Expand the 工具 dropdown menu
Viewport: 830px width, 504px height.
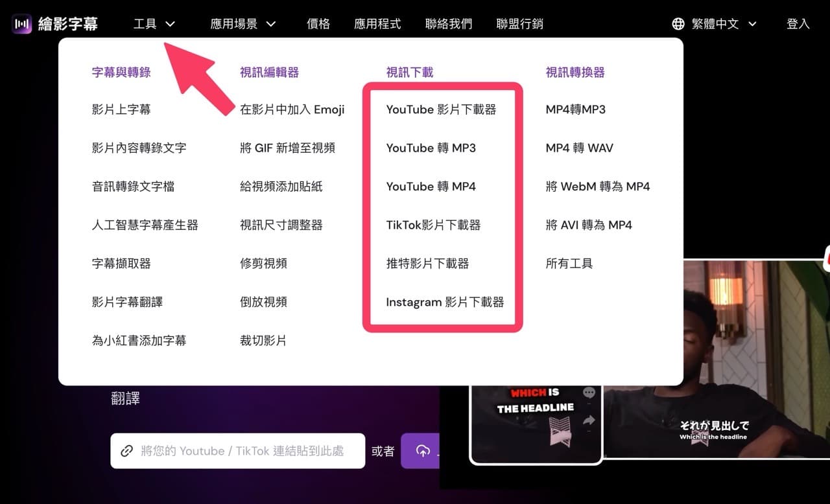tap(154, 24)
